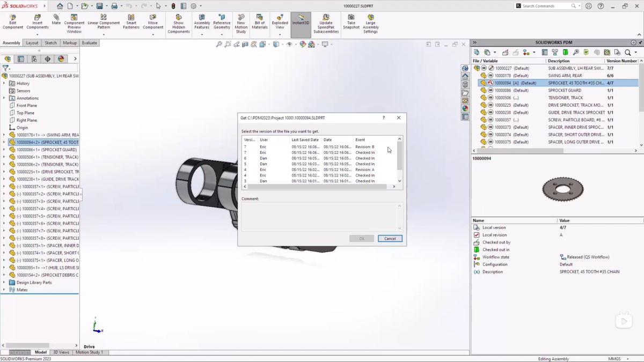The height and width of the screenshot is (362, 644).
Task: Click Update SpeedPak Subassemblies
Action: 326,24
